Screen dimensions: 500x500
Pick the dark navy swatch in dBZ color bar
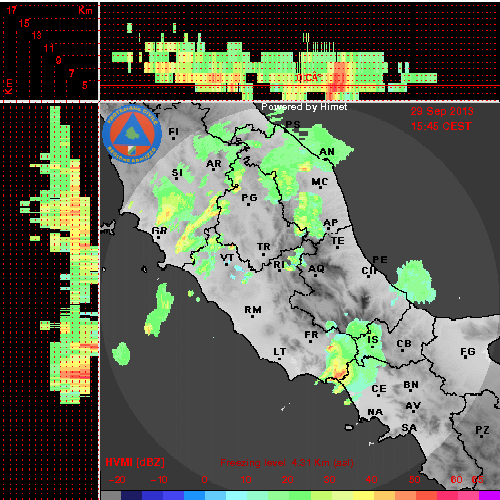(132, 496)
